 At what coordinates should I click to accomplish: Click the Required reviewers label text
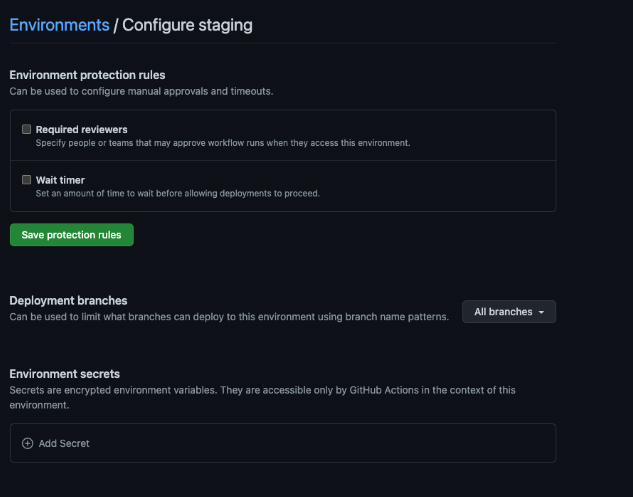(x=81, y=129)
